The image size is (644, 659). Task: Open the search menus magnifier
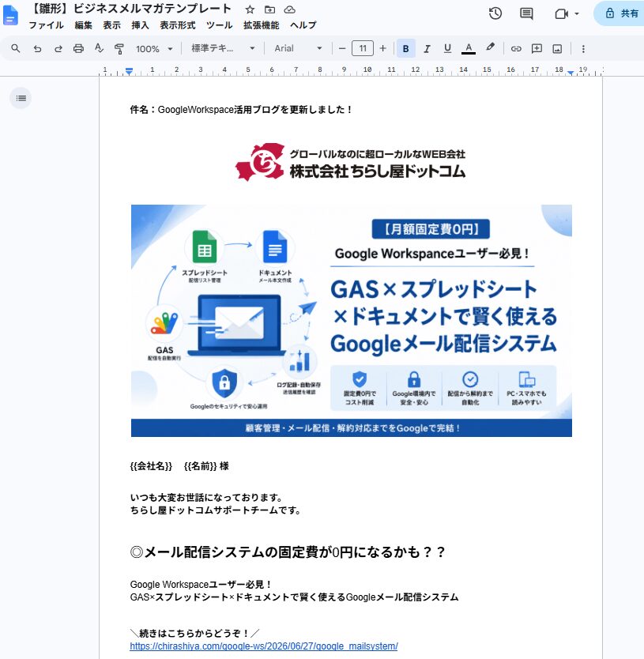pos(16,48)
